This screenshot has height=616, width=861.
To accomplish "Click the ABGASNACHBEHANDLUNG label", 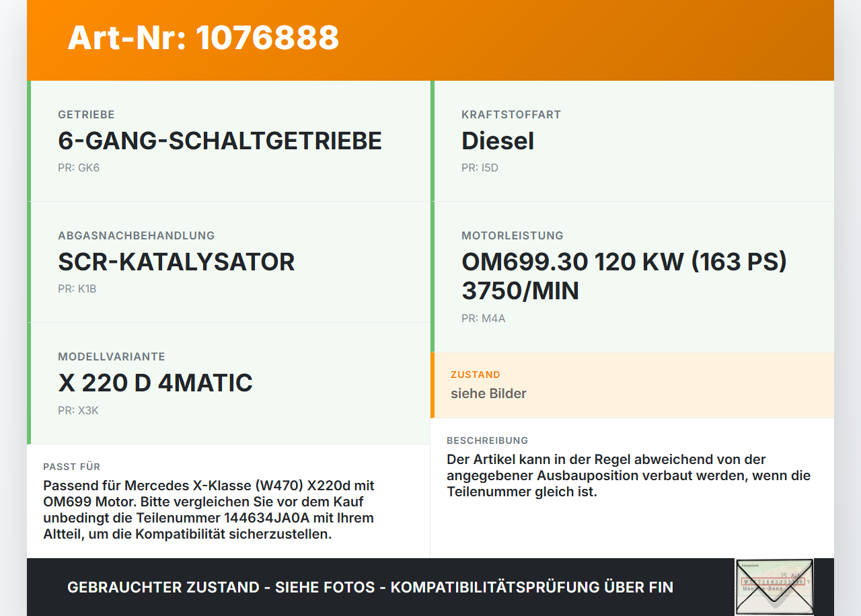I will pyautogui.click(x=137, y=235).
